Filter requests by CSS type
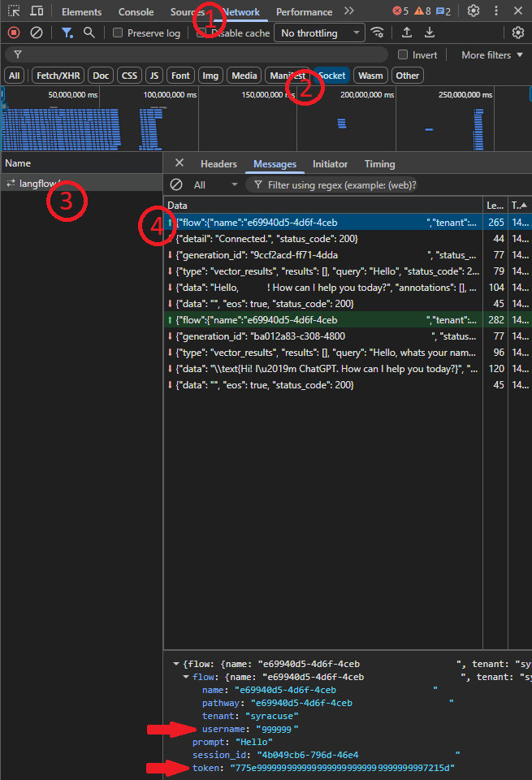Viewport: 532px width, 780px height. pos(129,76)
